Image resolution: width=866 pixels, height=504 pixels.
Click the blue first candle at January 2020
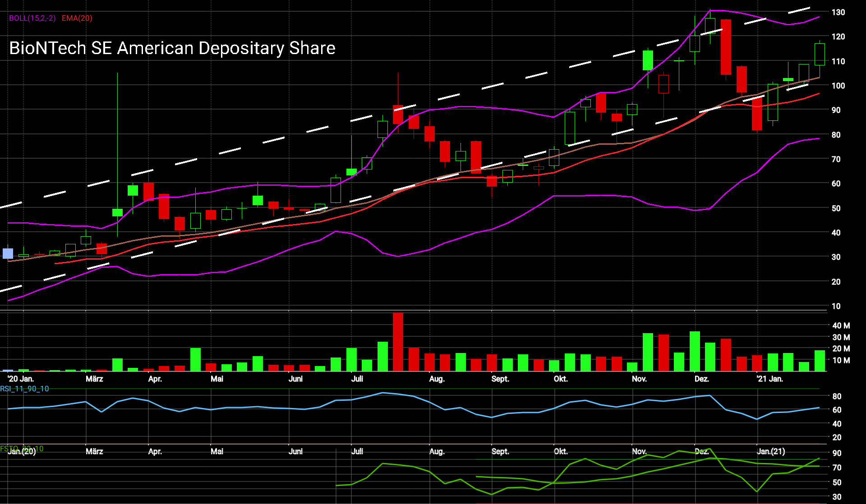tap(8, 253)
